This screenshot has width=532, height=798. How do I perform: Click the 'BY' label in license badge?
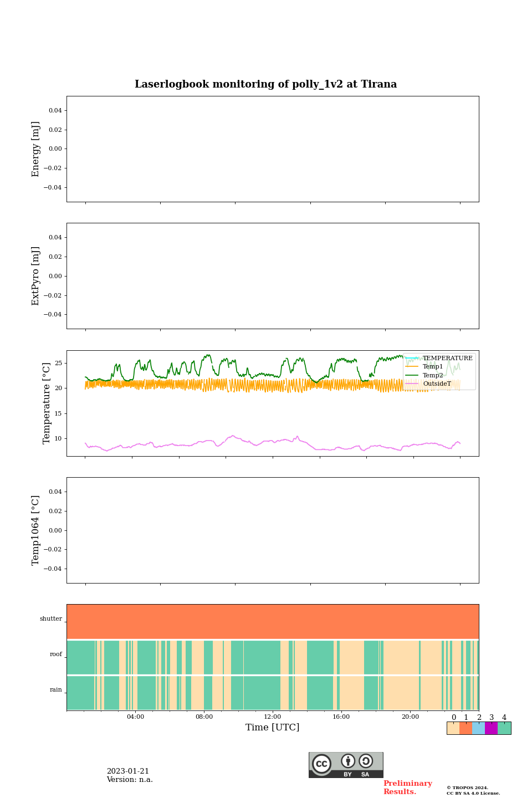(x=347, y=774)
